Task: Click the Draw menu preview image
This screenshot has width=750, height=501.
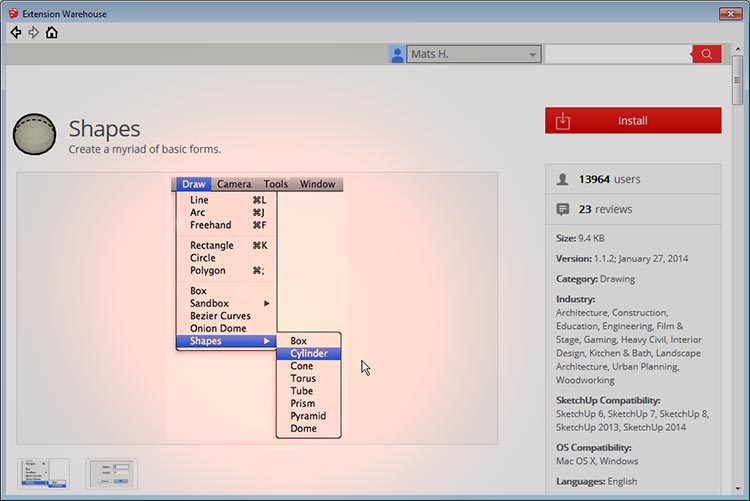Action: coord(257,308)
